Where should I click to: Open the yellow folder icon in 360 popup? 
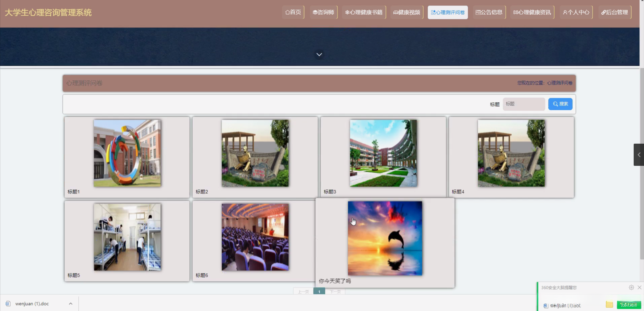coord(609,305)
